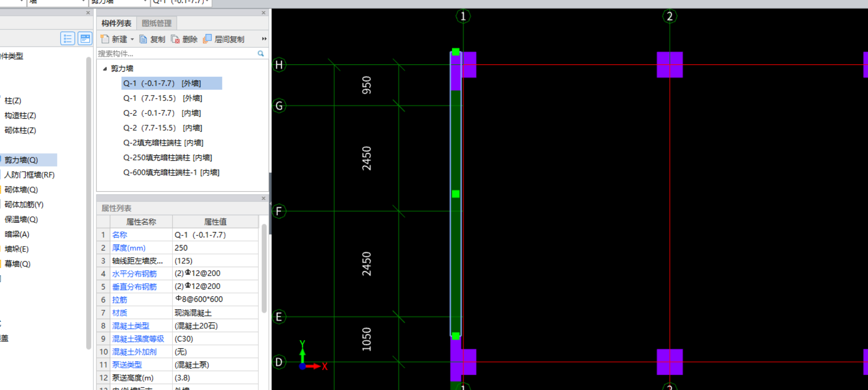
Task: Select 砌体加筋(Y) in component type list
Action: click(x=24, y=204)
